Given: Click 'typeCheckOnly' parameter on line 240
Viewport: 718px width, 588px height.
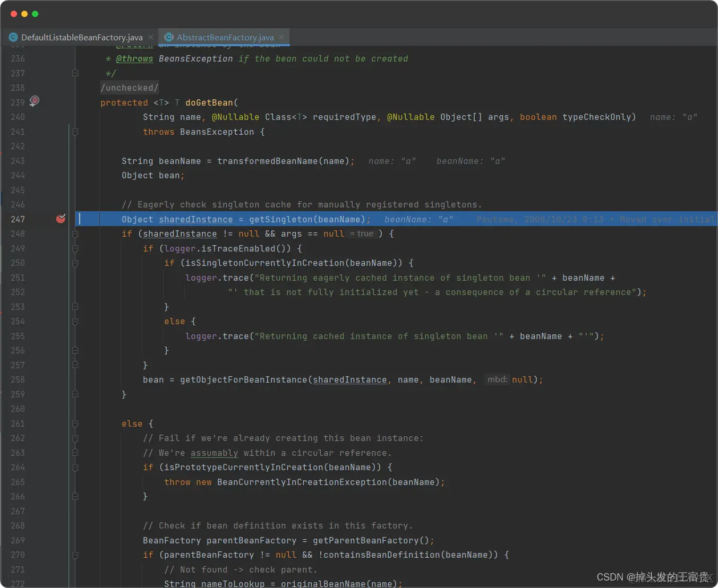Looking at the screenshot, I should [x=596, y=117].
